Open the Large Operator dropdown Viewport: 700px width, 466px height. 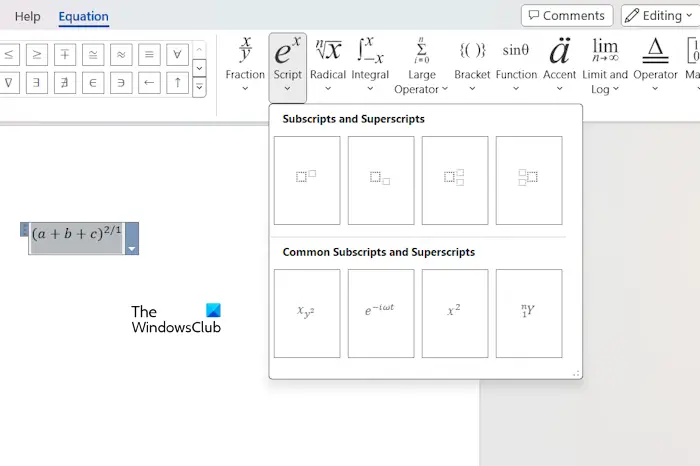pos(421,66)
